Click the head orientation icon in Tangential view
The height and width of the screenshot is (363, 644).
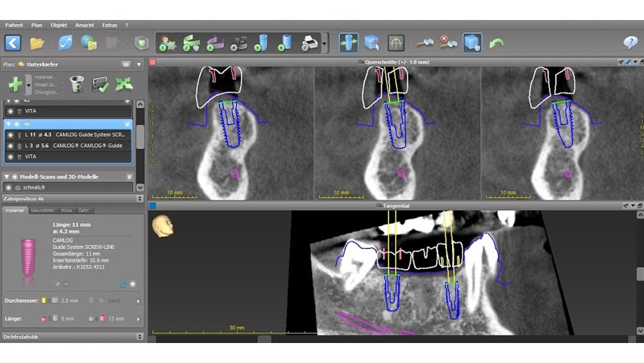163,225
